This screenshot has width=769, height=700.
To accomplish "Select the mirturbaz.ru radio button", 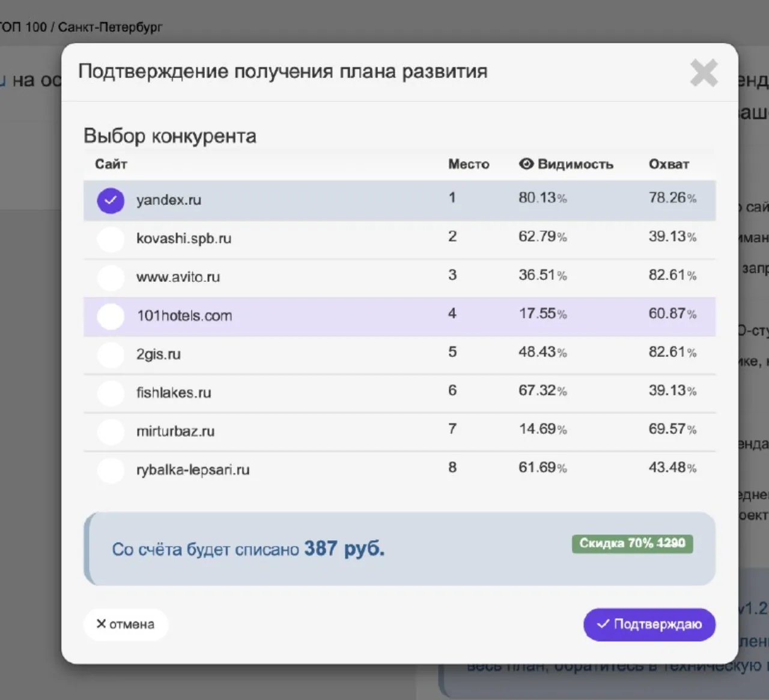I will 111,431.
